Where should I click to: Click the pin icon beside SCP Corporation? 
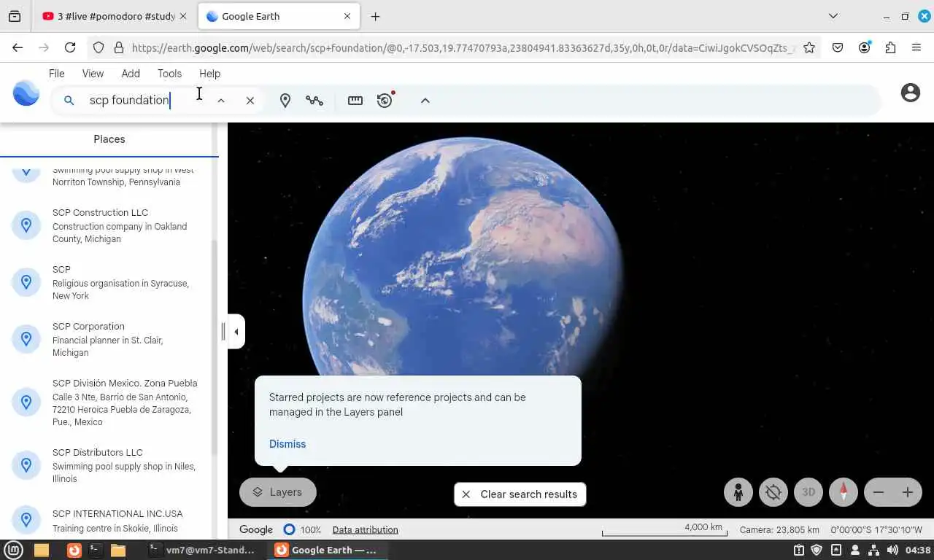tap(26, 339)
